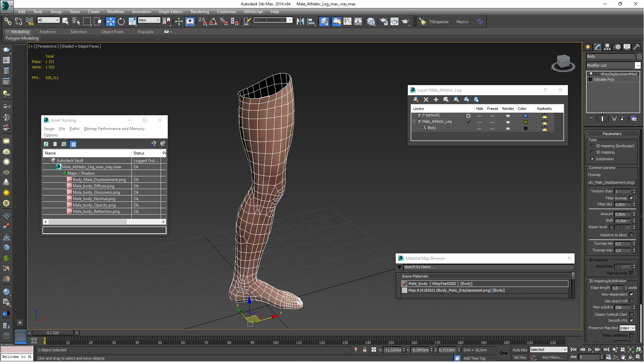This screenshot has width=644, height=362.
Task: Open key filter Selected dropdown
Action: click(548, 350)
